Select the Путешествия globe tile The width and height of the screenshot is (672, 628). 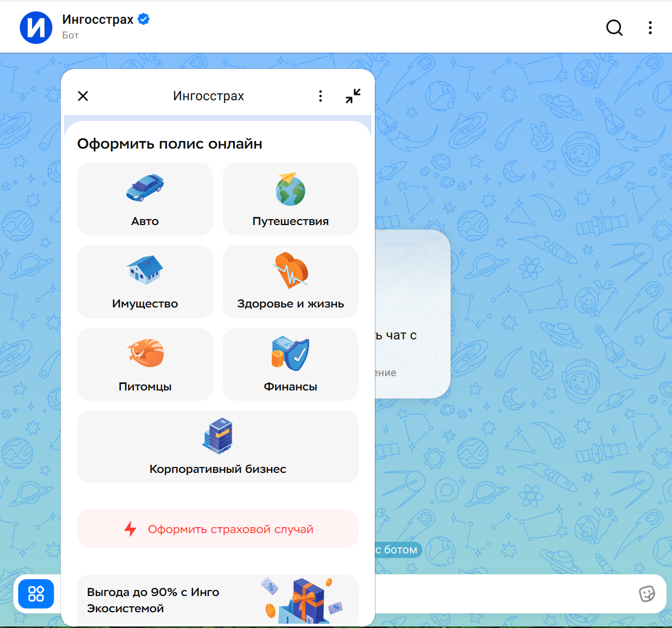[290, 199]
